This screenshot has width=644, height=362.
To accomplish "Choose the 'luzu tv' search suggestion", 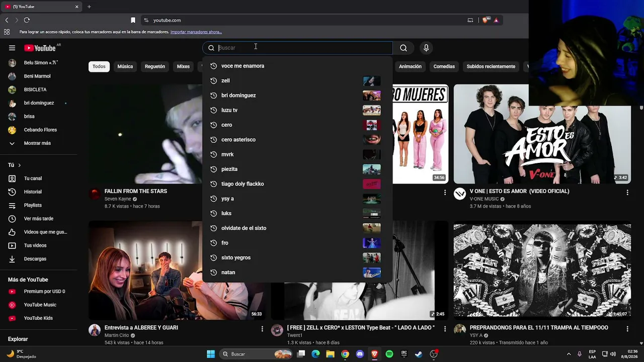I will 297,110.
